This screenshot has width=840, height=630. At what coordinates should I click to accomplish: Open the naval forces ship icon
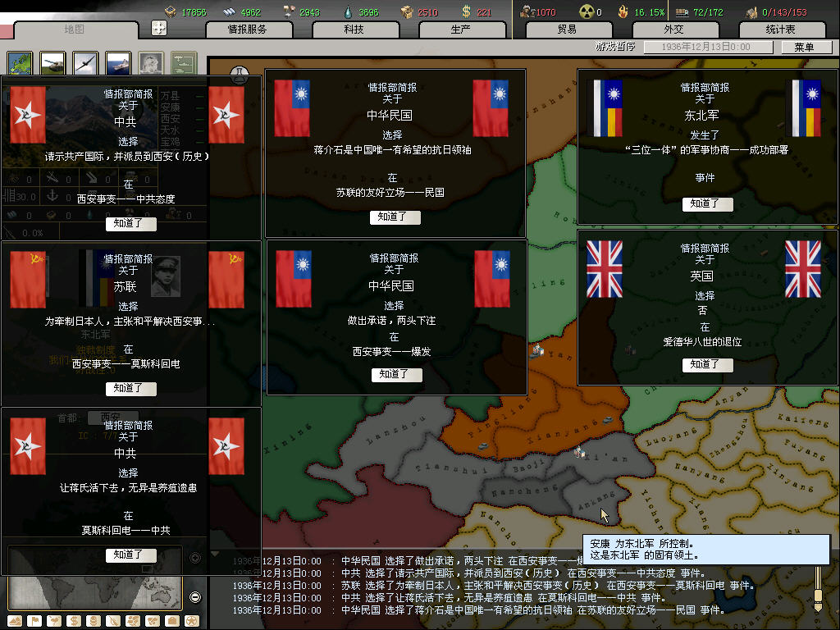(118, 63)
